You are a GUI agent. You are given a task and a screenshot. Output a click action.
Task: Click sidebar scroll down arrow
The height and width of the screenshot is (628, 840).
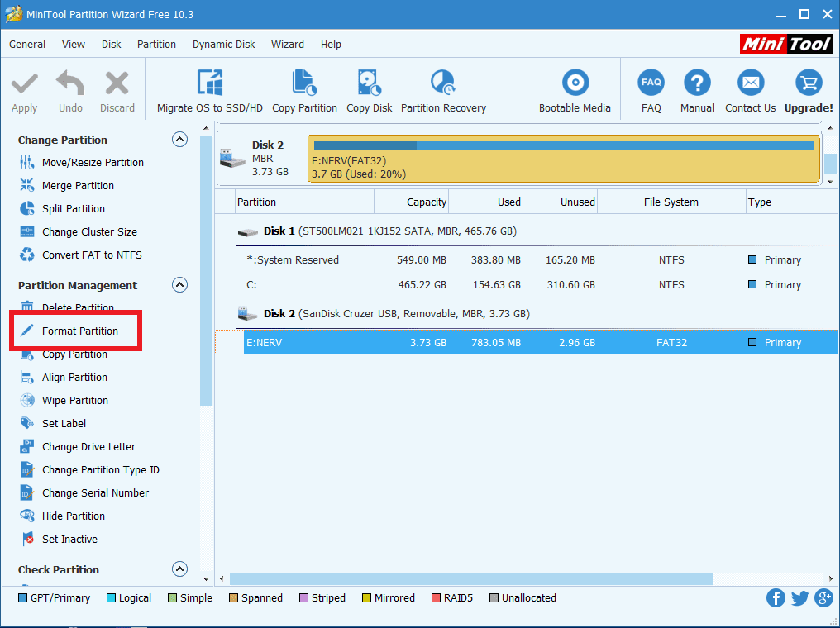click(206, 578)
